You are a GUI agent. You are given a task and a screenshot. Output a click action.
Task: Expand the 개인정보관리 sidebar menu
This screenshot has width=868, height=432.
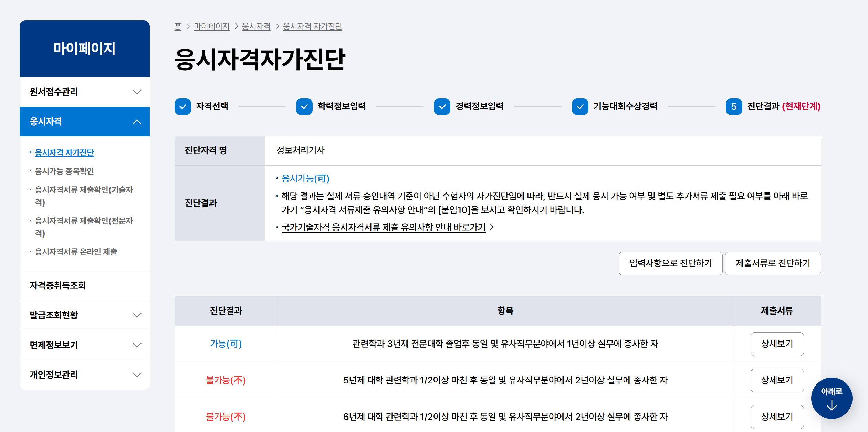tap(137, 375)
